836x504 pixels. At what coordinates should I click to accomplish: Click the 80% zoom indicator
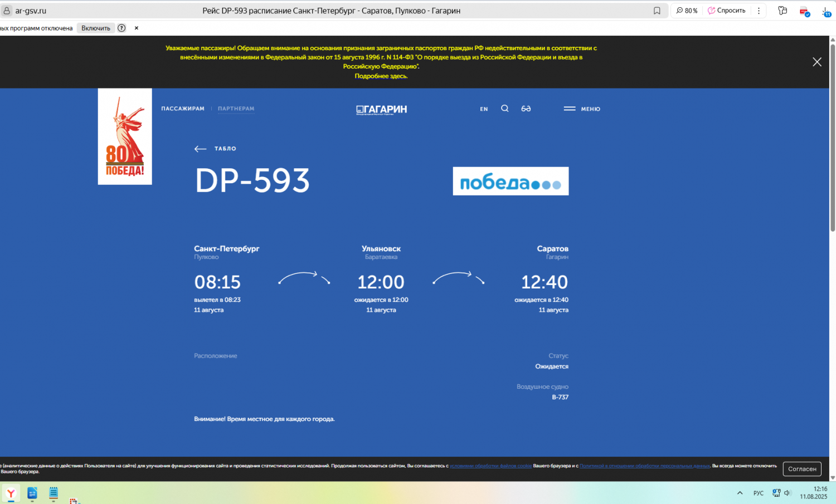click(687, 11)
